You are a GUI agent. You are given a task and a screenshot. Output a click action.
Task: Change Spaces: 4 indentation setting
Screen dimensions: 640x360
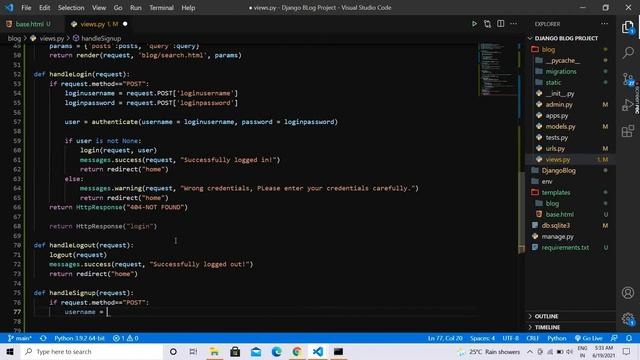click(x=482, y=338)
